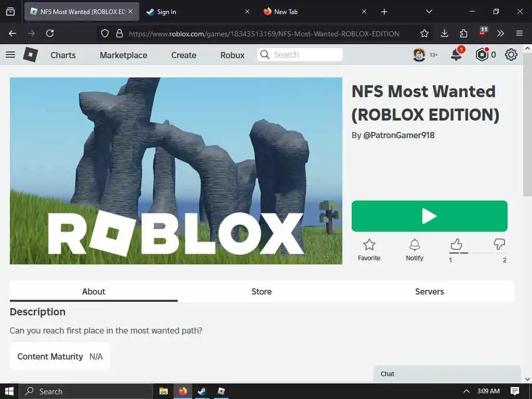Open the Create page
Viewport: 532px width, 399px height.
183,55
